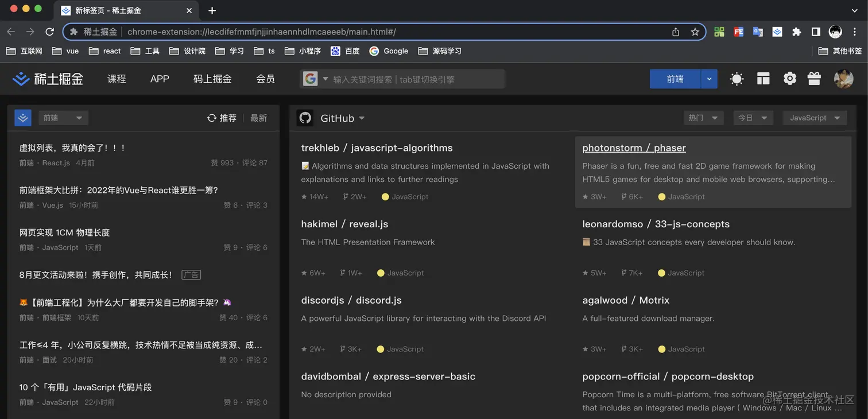Switch to 最新 tab
This screenshot has width=868, height=419.
[259, 118]
